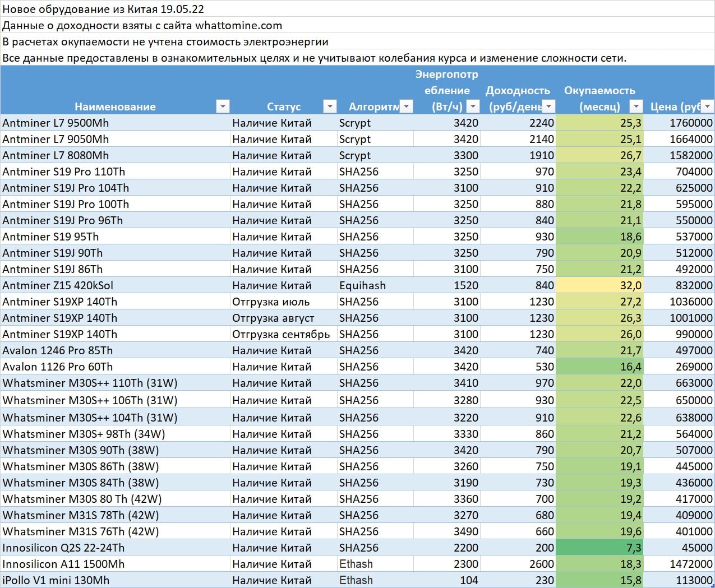Select cell 'Whatsminer M31S 76Th (42W)'

click(x=115, y=531)
